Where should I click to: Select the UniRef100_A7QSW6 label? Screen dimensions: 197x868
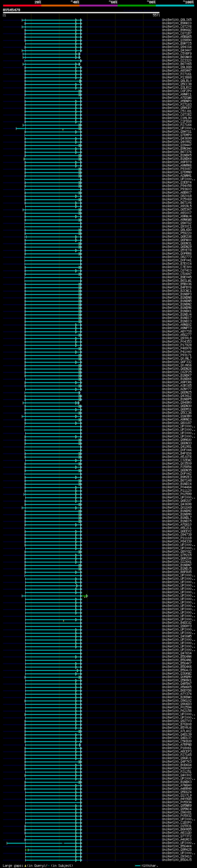pos(177,98)
